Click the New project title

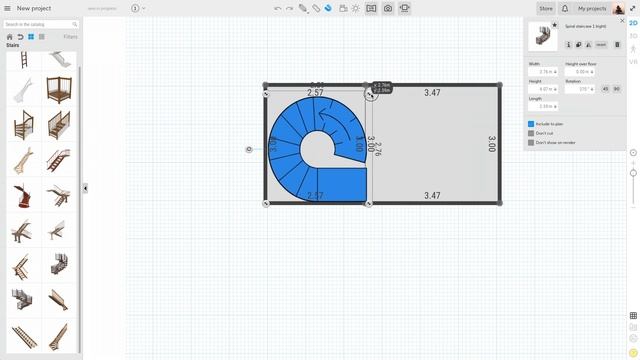[34, 8]
